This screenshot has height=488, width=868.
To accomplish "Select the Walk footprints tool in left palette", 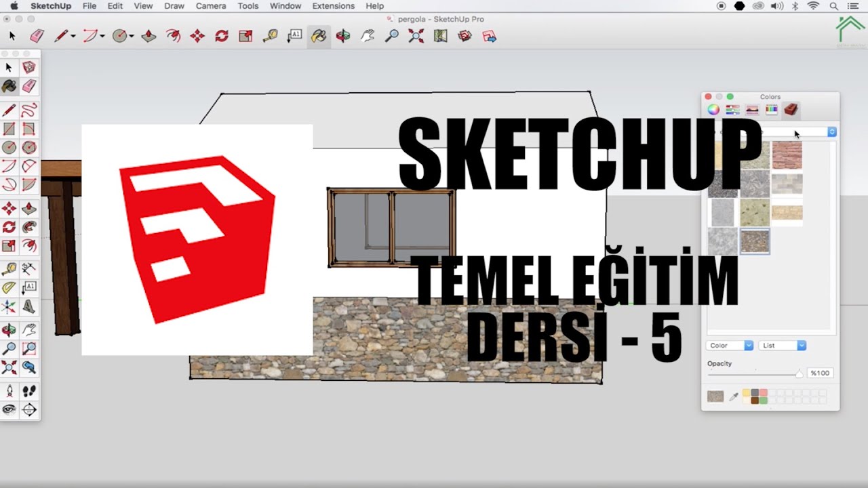I will click(29, 391).
